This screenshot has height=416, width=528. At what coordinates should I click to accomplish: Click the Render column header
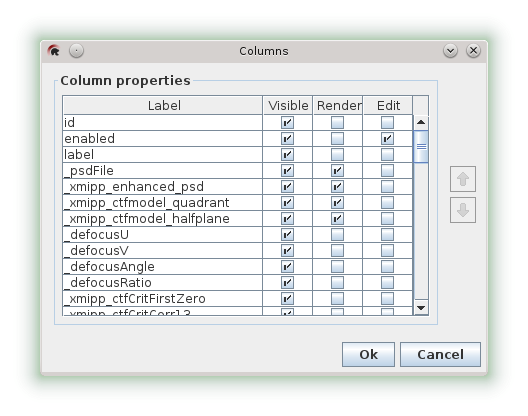point(338,105)
